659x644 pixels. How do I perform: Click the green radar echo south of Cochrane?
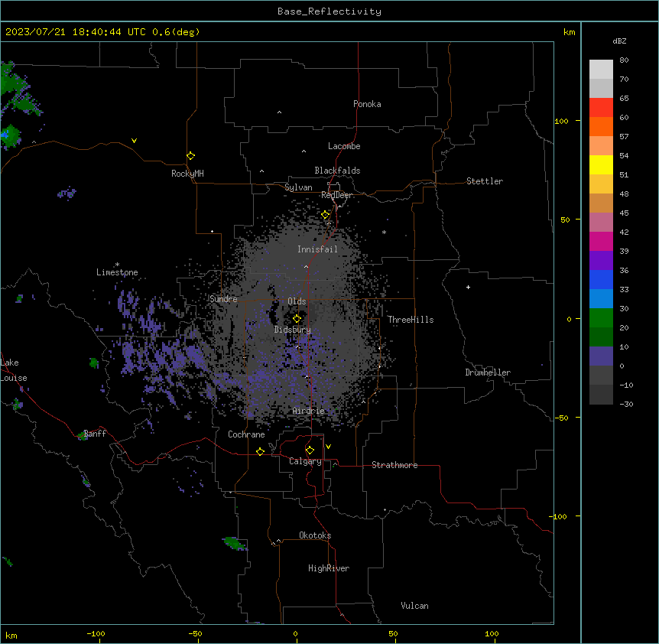click(x=235, y=543)
